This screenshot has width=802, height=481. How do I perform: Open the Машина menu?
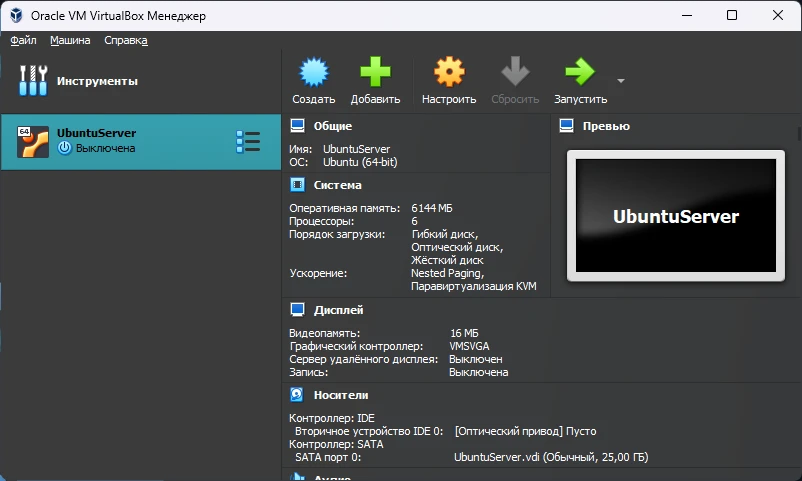click(70, 40)
